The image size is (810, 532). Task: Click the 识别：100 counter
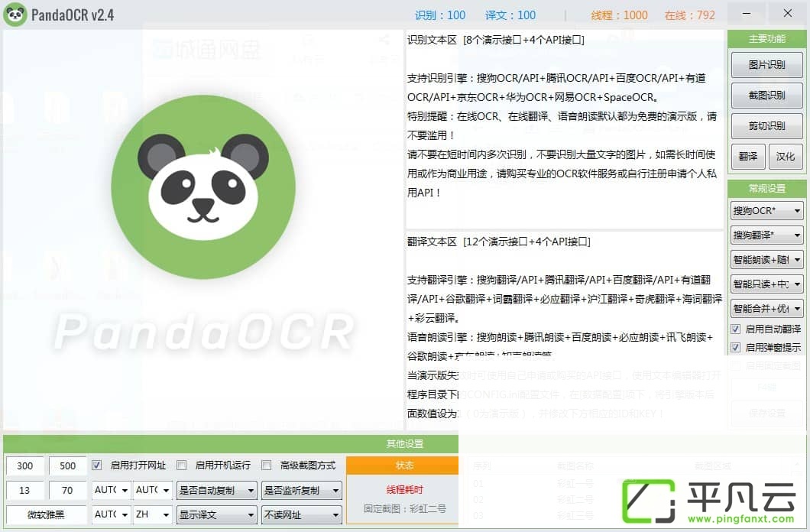[x=440, y=15]
